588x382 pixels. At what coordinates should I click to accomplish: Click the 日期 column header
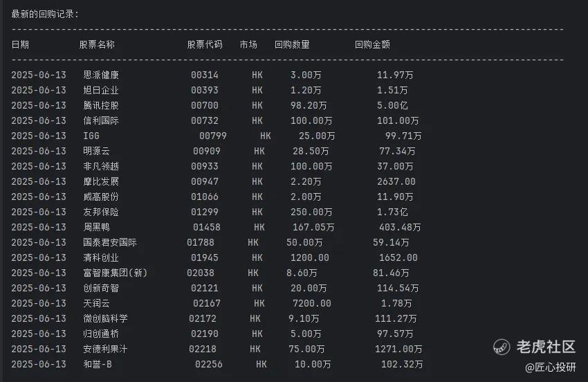(x=20, y=45)
